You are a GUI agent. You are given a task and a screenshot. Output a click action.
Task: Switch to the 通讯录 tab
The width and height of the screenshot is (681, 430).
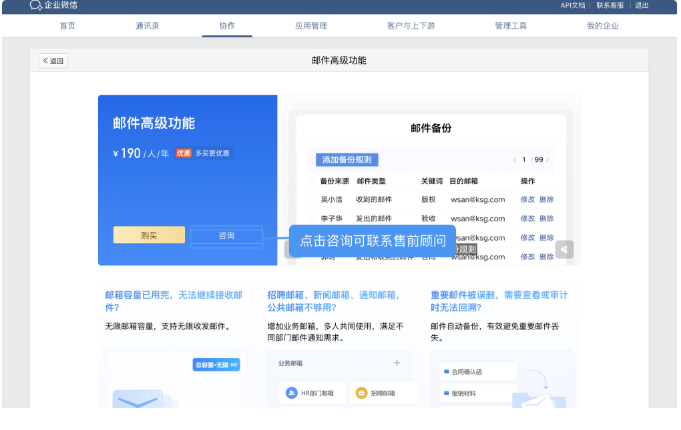[x=148, y=25]
